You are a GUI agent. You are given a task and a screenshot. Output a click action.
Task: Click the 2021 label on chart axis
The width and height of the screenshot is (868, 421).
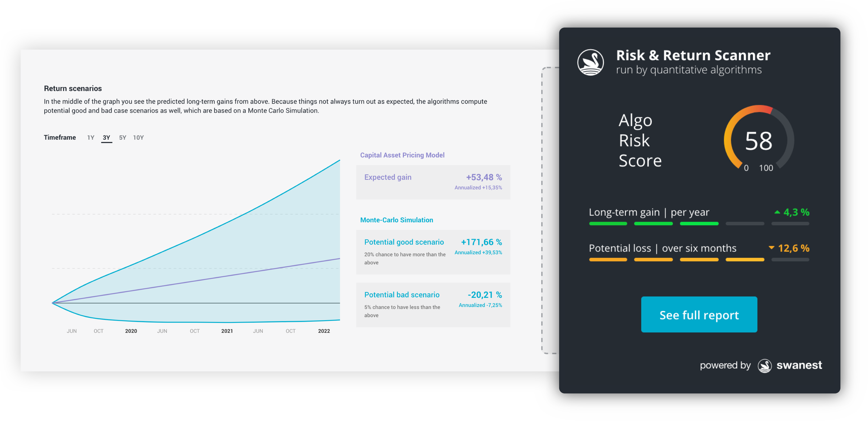[x=227, y=331]
